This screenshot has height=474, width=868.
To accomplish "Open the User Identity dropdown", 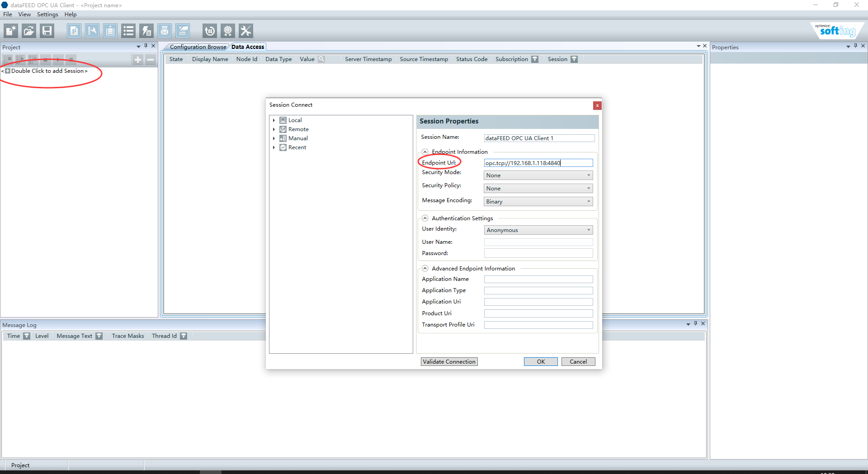I will [538, 230].
